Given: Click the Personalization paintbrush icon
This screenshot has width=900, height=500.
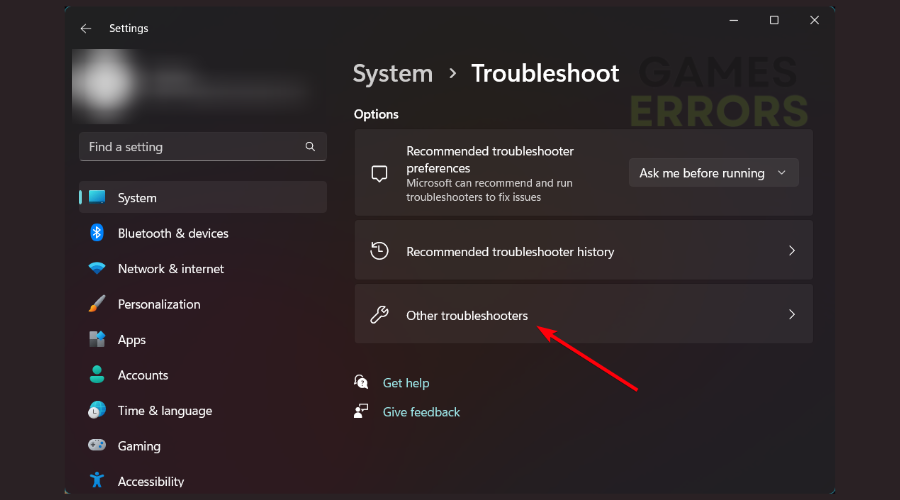Looking at the screenshot, I should pyautogui.click(x=97, y=304).
